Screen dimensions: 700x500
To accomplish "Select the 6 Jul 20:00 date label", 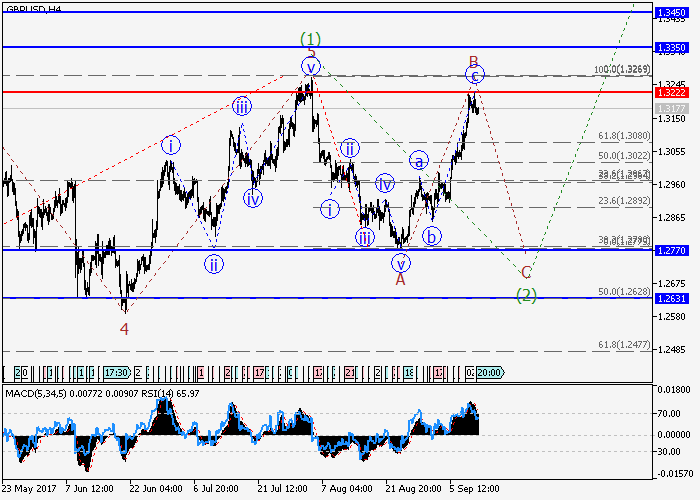I will coord(216,489).
